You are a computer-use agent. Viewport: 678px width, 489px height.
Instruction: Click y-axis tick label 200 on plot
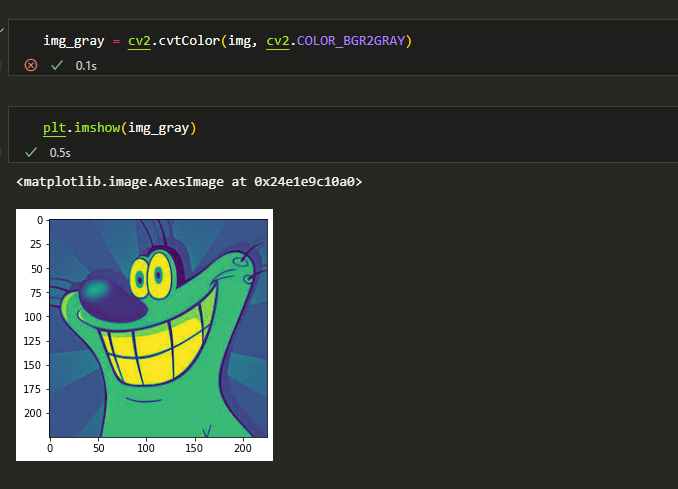pyautogui.click(x=33, y=413)
